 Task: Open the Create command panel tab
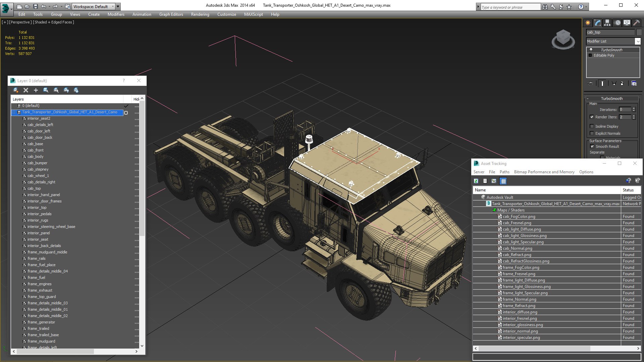point(588,23)
